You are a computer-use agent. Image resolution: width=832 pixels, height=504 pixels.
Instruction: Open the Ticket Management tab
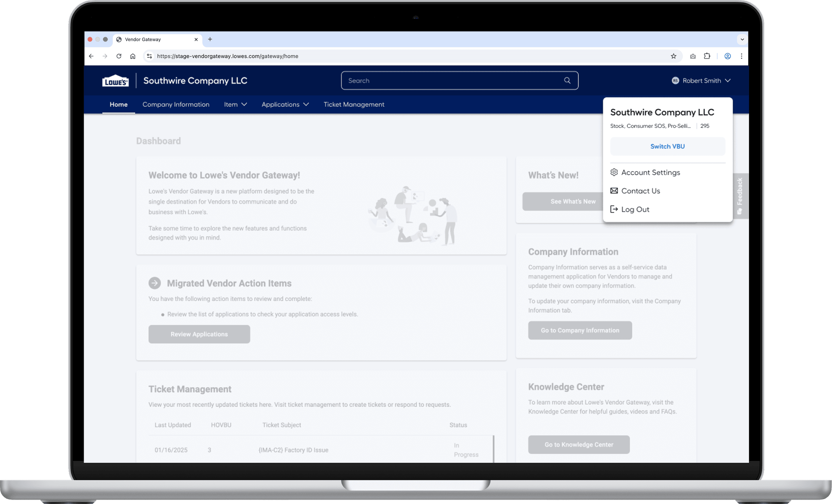(354, 104)
